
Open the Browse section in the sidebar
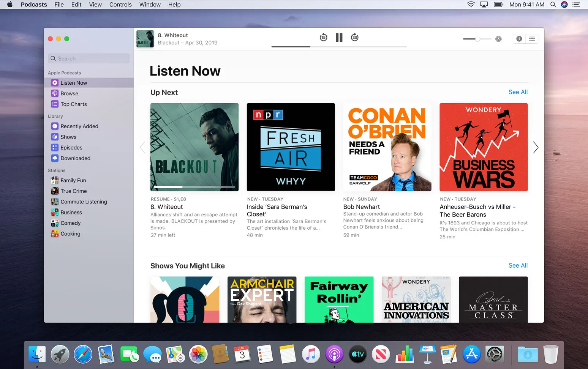[x=70, y=93]
